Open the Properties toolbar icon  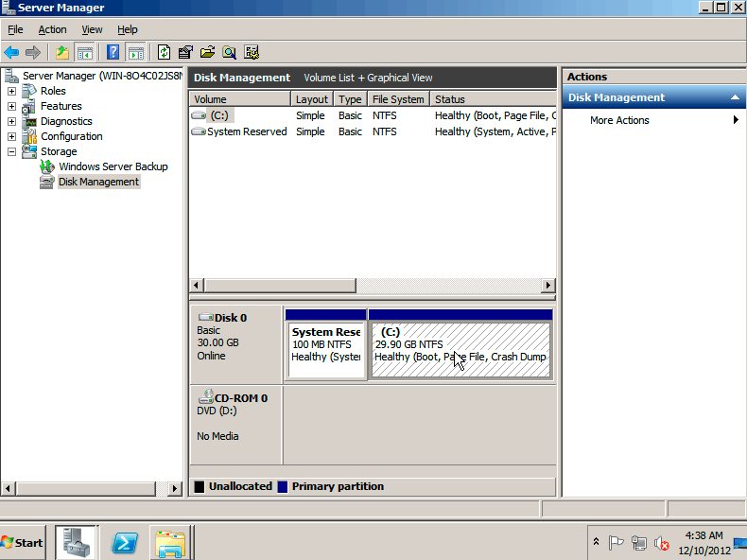click(x=185, y=52)
